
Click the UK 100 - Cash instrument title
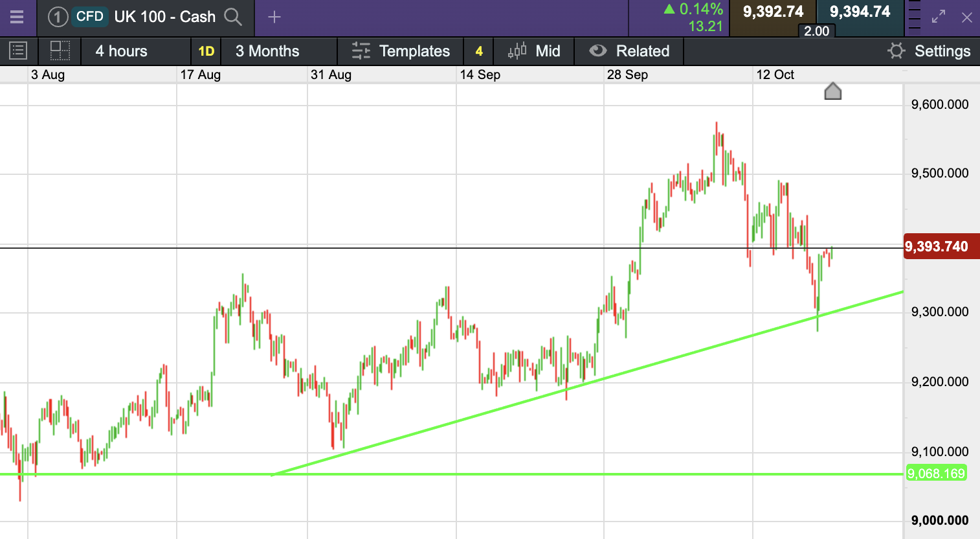pyautogui.click(x=165, y=17)
